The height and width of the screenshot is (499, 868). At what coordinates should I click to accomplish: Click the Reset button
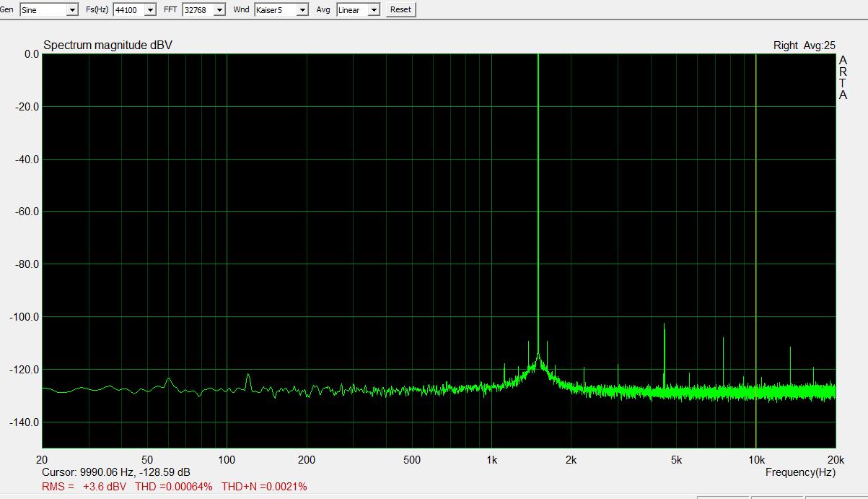(400, 9)
